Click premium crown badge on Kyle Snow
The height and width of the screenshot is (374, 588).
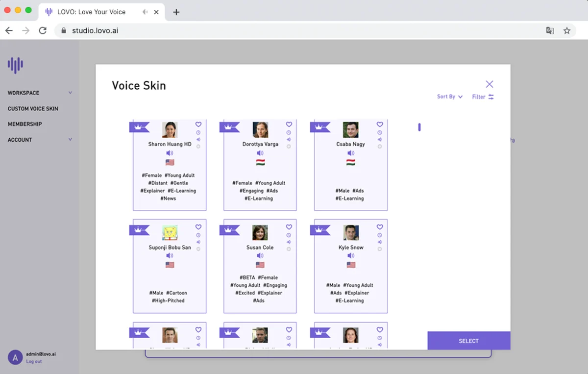320,230
